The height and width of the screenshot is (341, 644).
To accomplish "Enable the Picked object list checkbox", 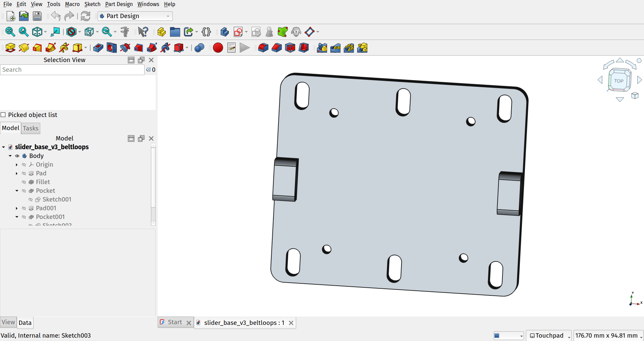I will click(x=3, y=115).
